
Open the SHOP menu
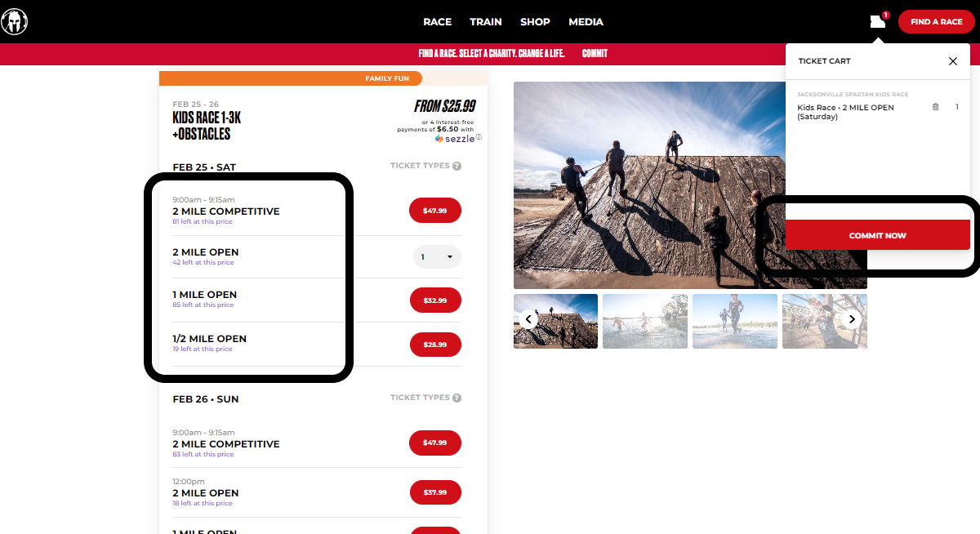point(535,22)
